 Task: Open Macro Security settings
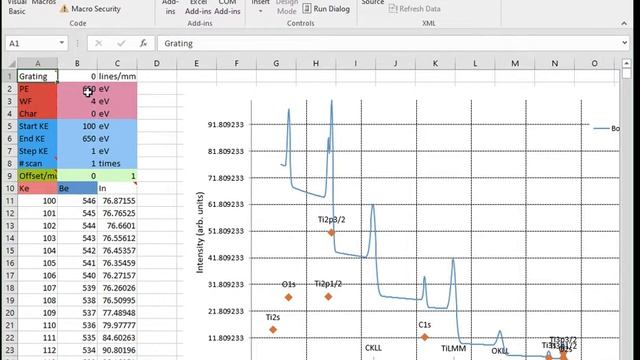(x=90, y=9)
